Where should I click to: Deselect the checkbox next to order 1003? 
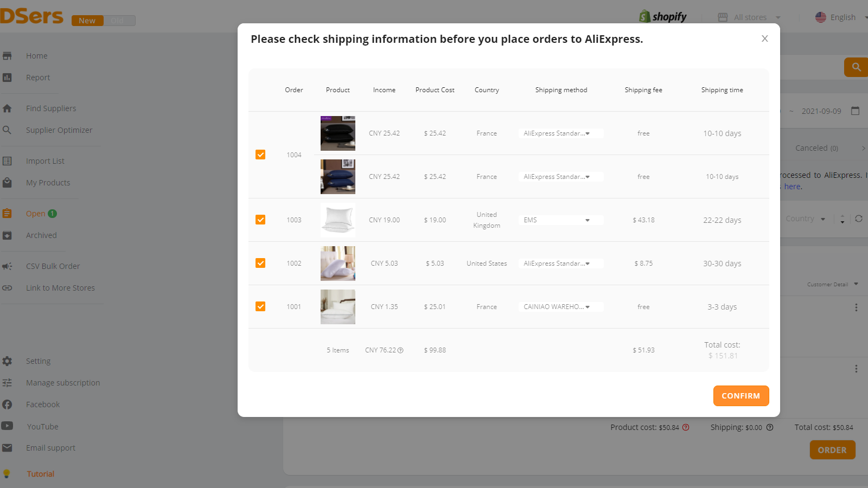point(260,220)
